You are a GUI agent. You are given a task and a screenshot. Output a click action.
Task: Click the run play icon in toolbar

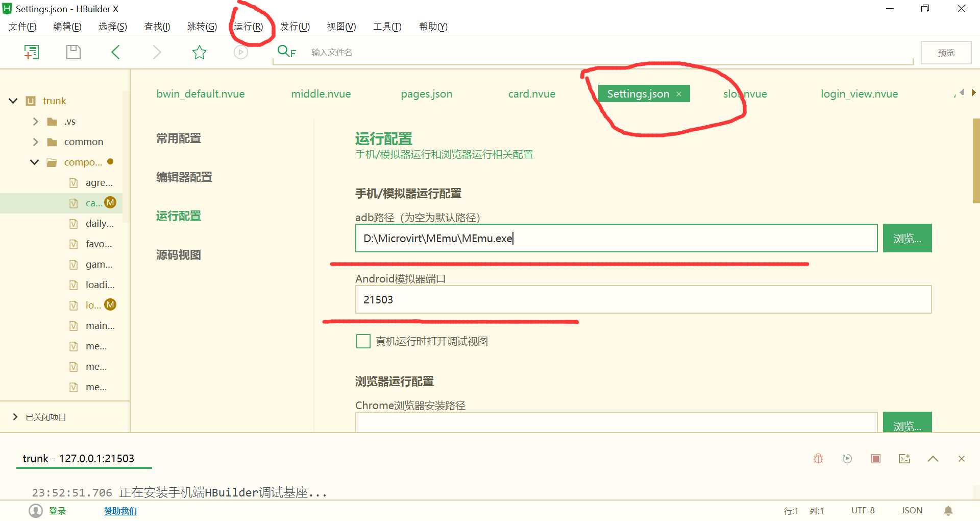pyautogui.click(x=241, y=52)
